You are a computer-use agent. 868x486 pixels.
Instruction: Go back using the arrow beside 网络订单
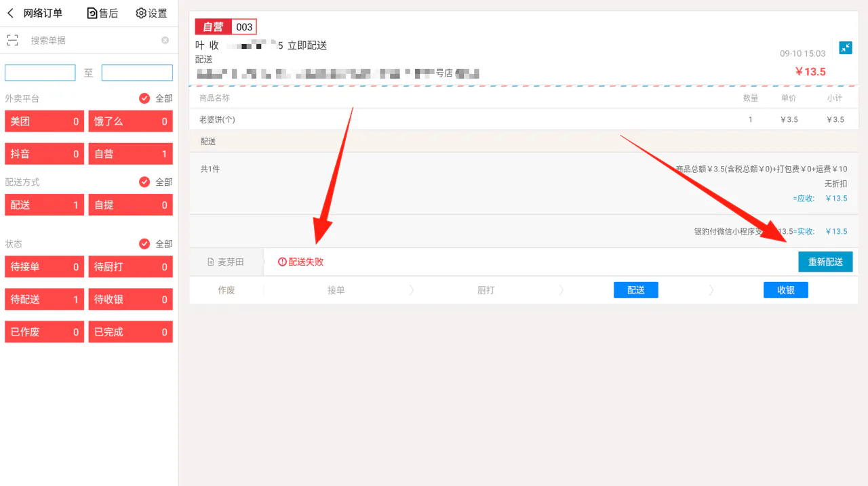(x=10, y=14)
